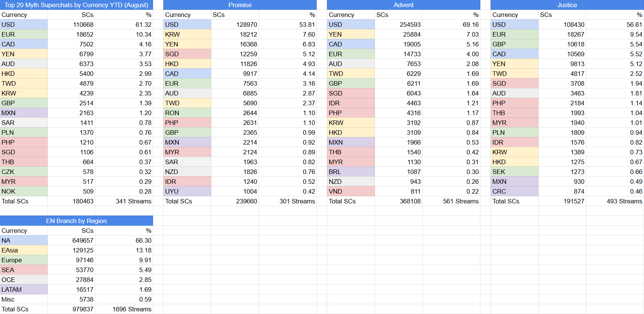
Task: Click Promise SGD value 12259
Action: [x=235, y=54]
